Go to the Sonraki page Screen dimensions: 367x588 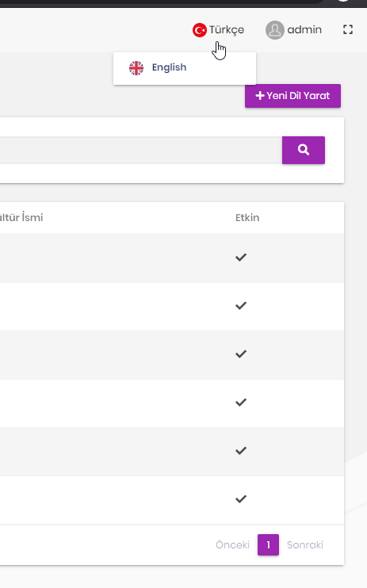click(304, 545)
